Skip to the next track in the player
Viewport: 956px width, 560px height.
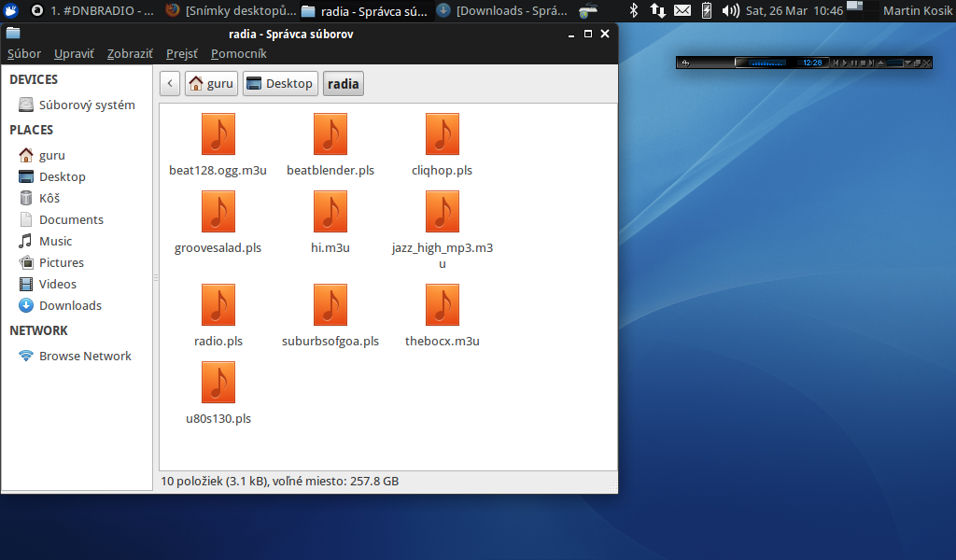(871, 63)
